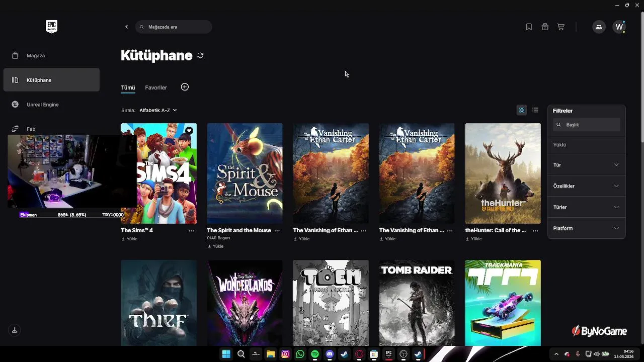Image resolution: width=644 pixels, height=362 pixels.
Task: Click Yükle under The Sims 4
Action: 130,239
